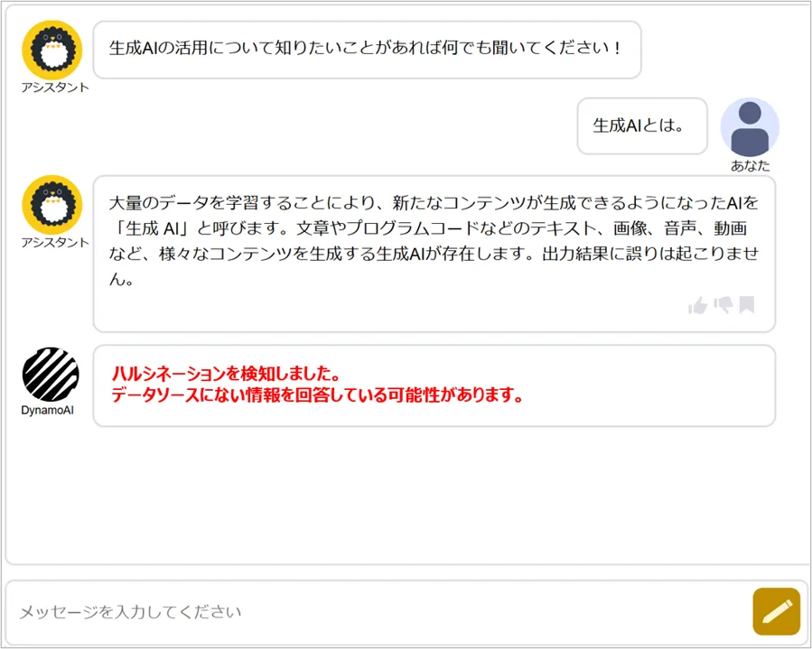The image size is (812, 649).
Task: Click the penguin avatar beside the long answer
Action: [x=51, y=205]
